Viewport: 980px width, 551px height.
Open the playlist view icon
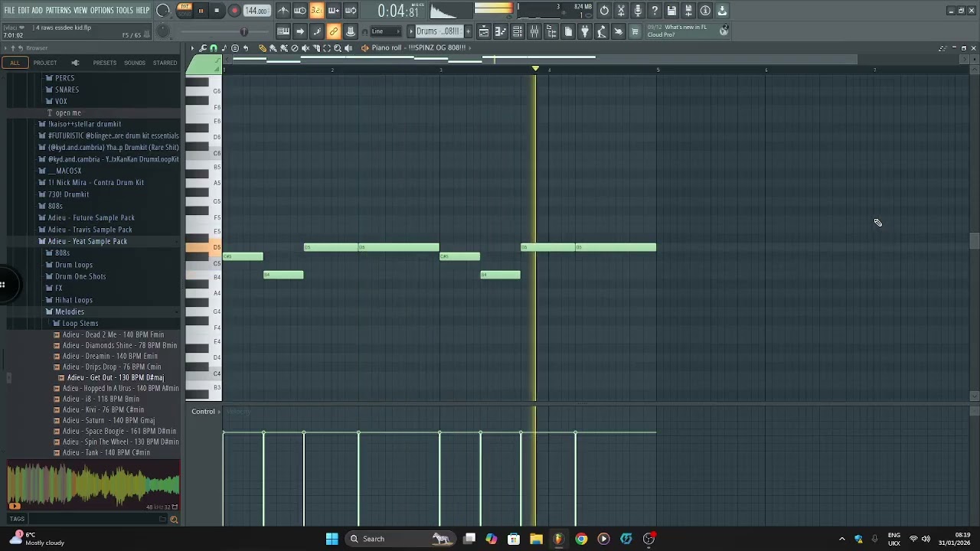point(484,31)
